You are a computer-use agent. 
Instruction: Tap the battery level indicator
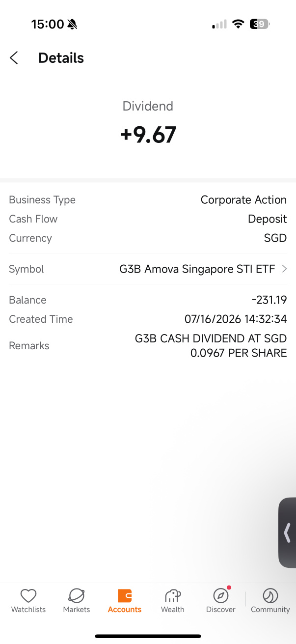(x=260, y=24)
